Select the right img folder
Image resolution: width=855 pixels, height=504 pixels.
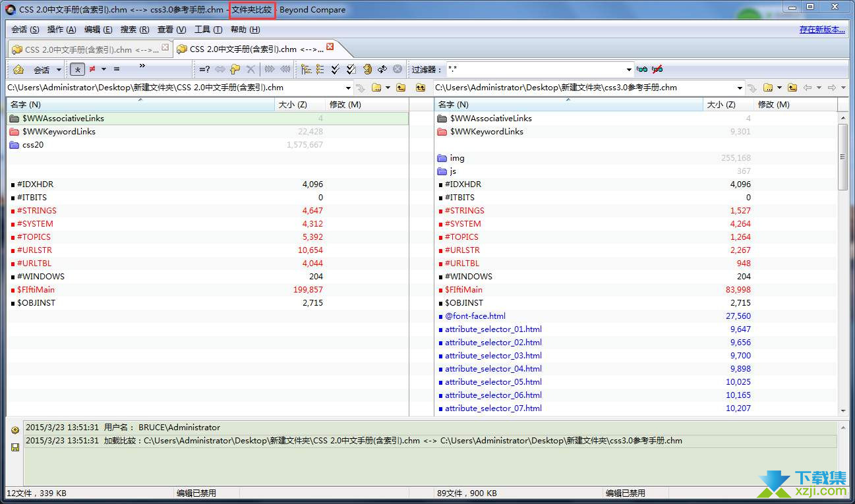(636, 158)
